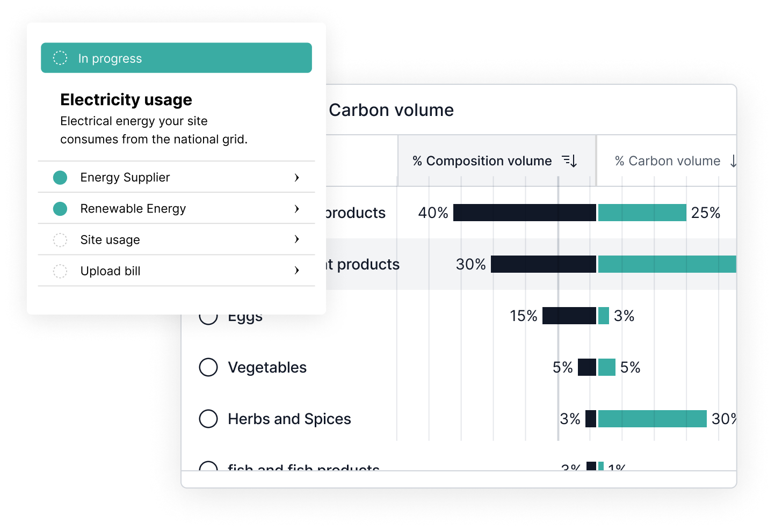Click the dashed pending circle for Upload bill
The image size is (775, 532).
[60, 271]
